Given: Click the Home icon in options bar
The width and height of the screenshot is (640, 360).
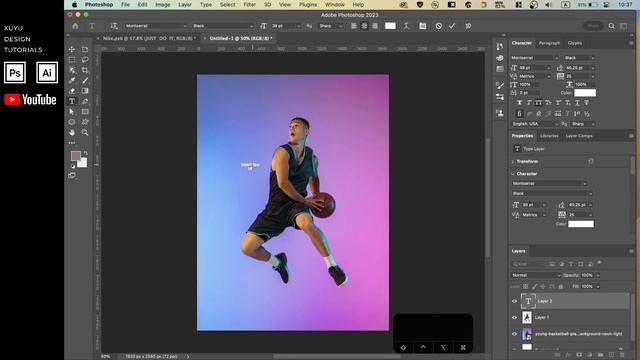Looking at the screenshot, I should (x=75, y=26).
